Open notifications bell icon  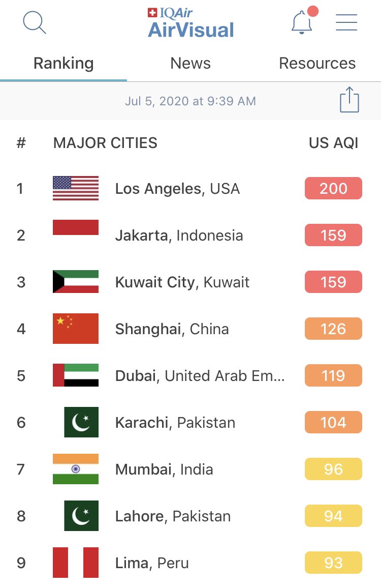pos(302,23)
